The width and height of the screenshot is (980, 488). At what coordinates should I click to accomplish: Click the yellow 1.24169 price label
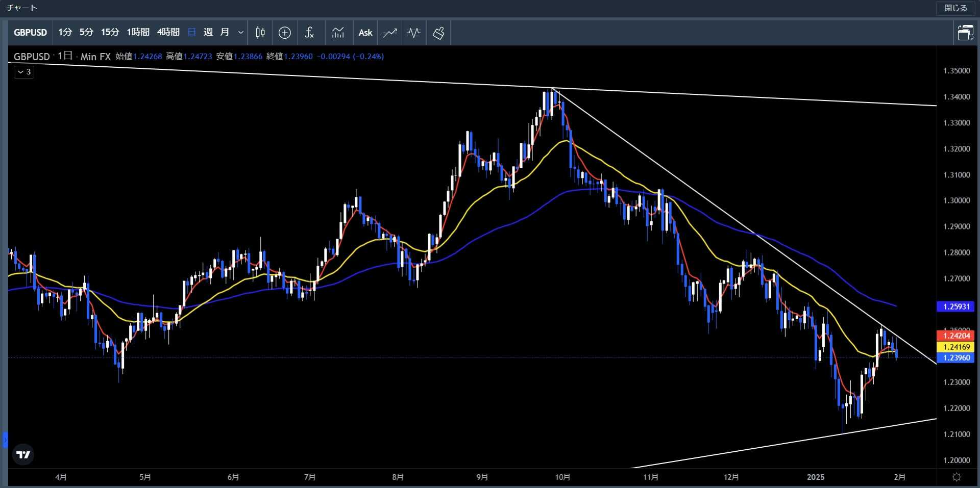(x=955, y=347)
